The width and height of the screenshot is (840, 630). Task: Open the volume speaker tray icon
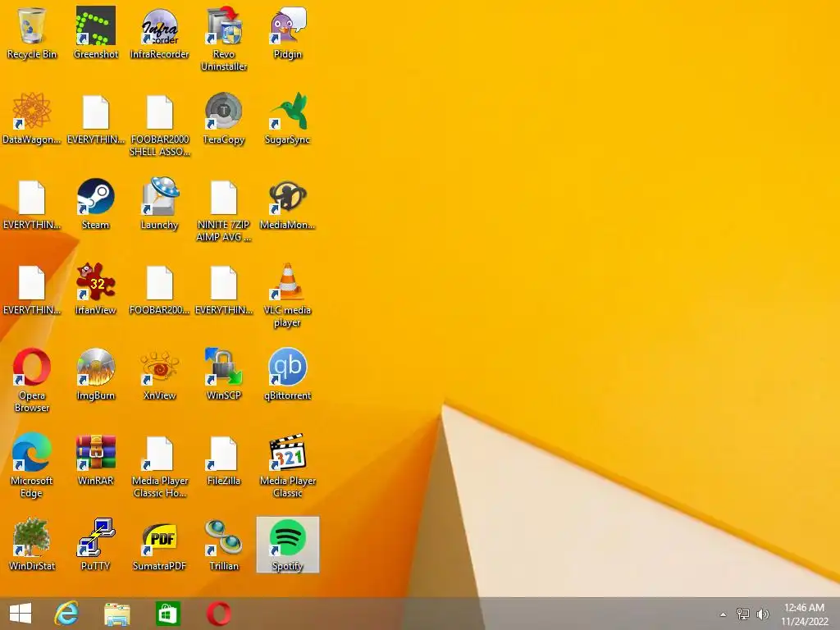[762, 614]
